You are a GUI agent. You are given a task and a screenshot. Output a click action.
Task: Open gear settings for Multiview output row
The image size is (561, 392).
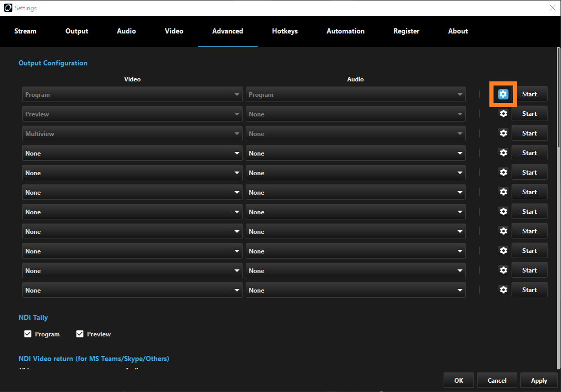(503, 133)
